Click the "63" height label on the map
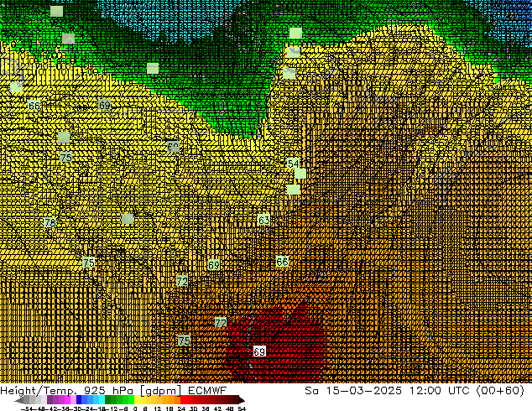 (263, 220)
